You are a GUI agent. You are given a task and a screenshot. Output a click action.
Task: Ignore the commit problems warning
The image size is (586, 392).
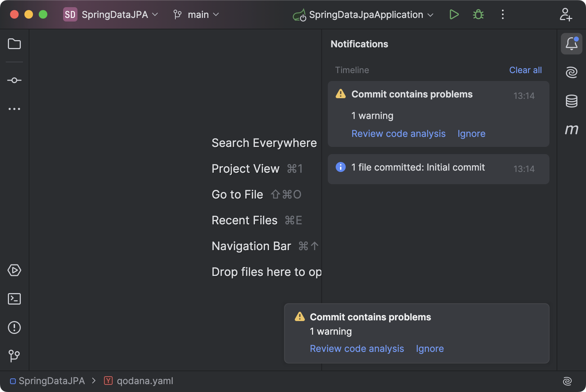pyautogui.click(x=471, y=133)
